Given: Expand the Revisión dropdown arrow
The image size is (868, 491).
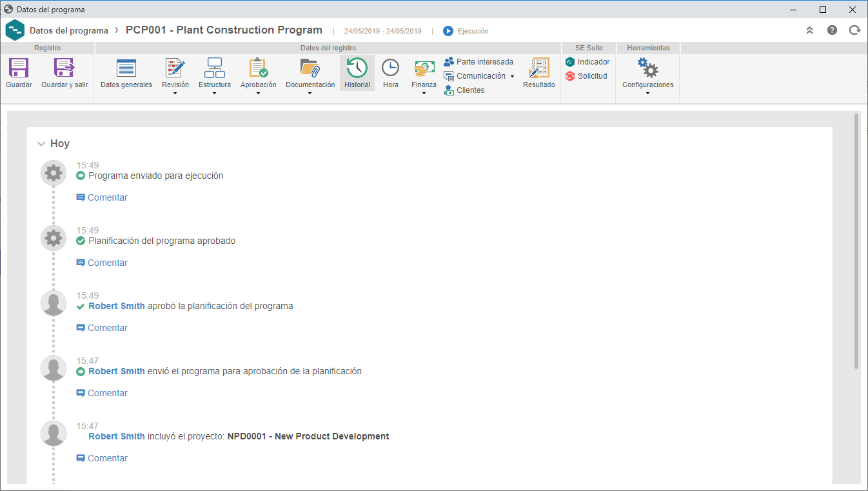Looking at the screenshot, I should (x=175, y=94).
